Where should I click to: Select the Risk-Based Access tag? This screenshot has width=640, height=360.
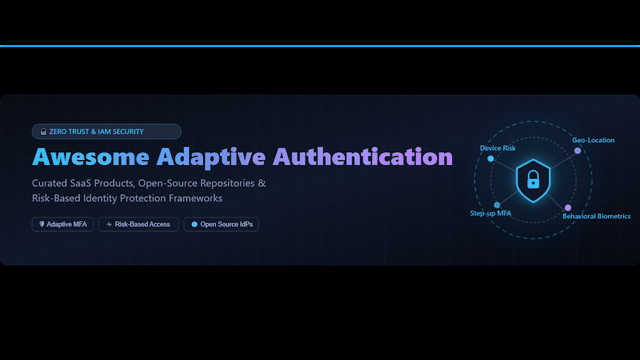pyautogui.click(x=138, y=224)
